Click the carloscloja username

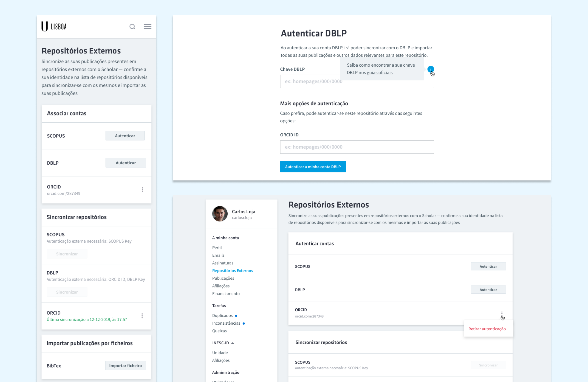point(242,218)
